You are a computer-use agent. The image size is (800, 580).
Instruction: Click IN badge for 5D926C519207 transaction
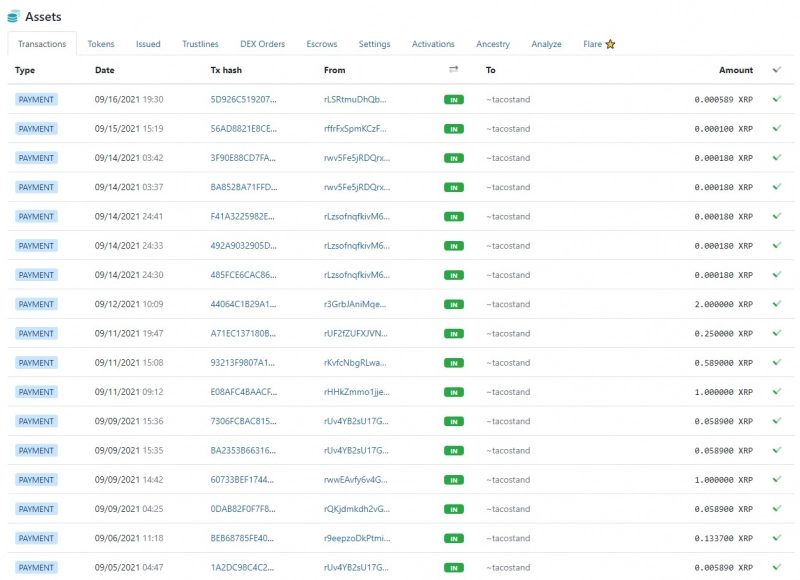(x=454, y=100)
